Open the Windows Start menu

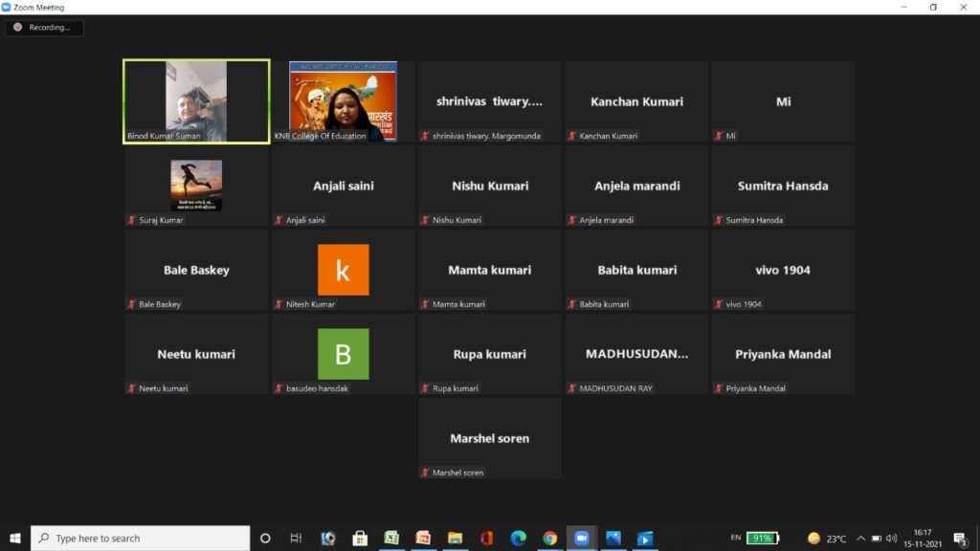15,538
